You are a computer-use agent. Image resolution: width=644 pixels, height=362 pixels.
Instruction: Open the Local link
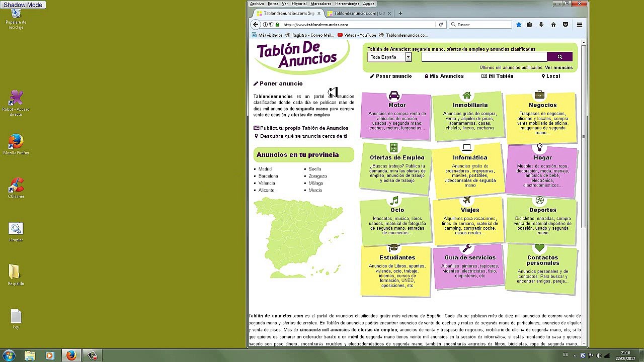pyautogui.click(x=551, y=76)
